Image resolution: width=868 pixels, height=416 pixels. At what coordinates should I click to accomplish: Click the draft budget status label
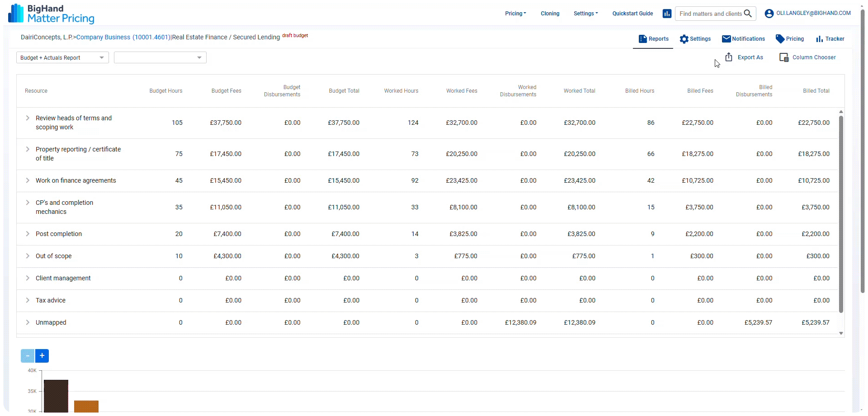tap(295, 35)
